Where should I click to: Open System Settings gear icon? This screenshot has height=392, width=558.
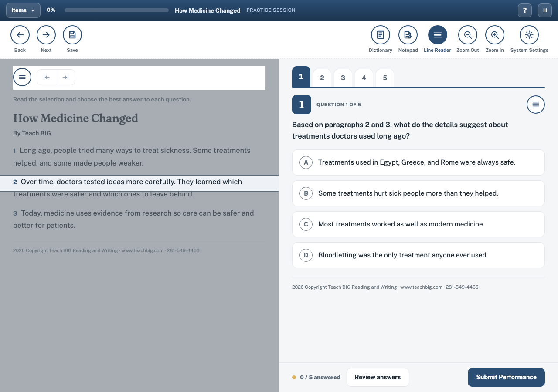529,35
